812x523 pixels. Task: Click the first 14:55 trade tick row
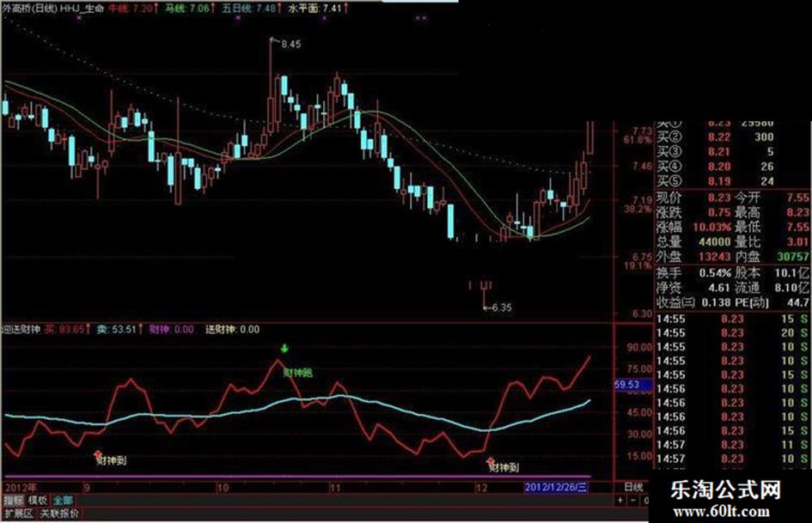(732, 319)
